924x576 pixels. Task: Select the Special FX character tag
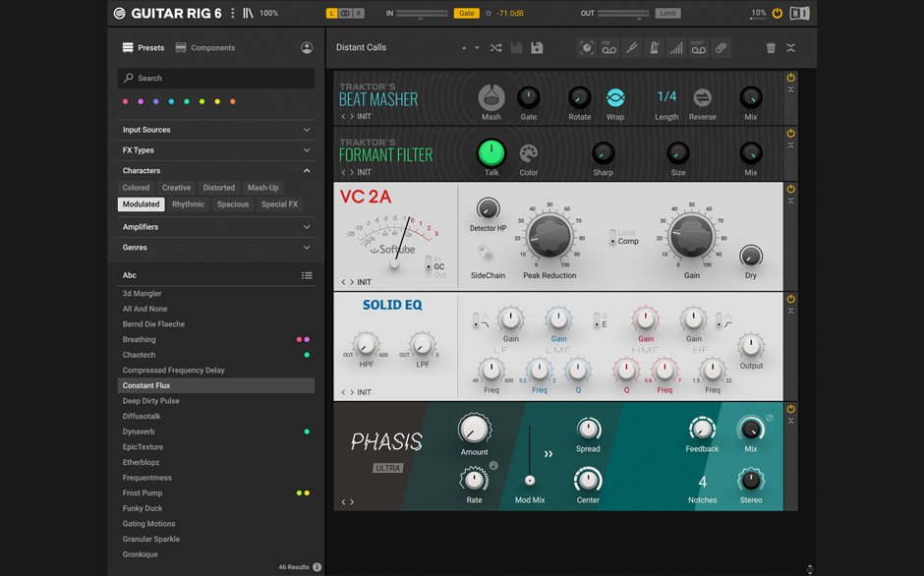click(279, 204)
